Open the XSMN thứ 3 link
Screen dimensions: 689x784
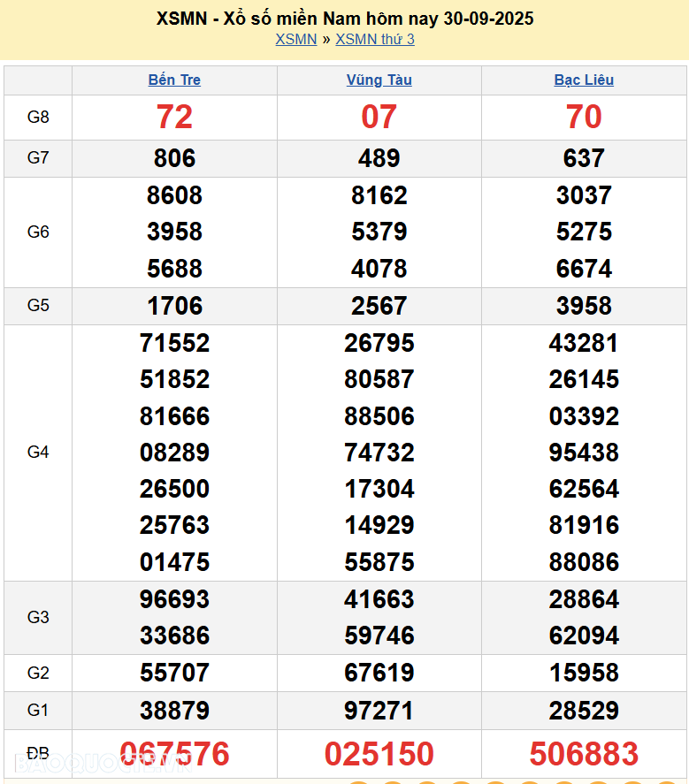click(375, 39)
